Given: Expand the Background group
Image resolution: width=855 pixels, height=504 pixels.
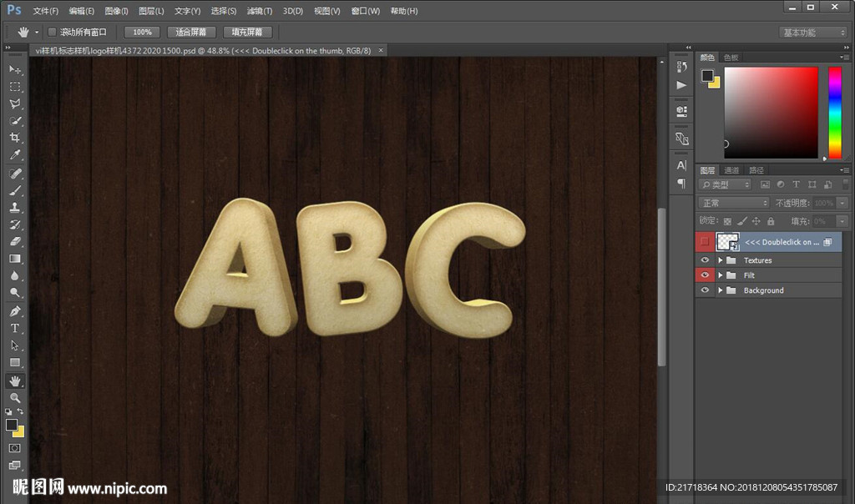Looking at the screenshot, I should tap(721, 290).
